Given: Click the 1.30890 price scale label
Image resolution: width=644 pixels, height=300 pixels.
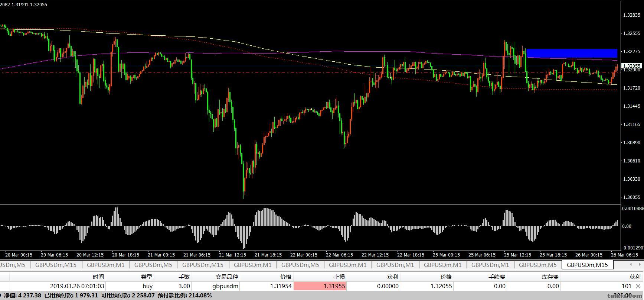Looking at the screenshot, I should 632,143.
